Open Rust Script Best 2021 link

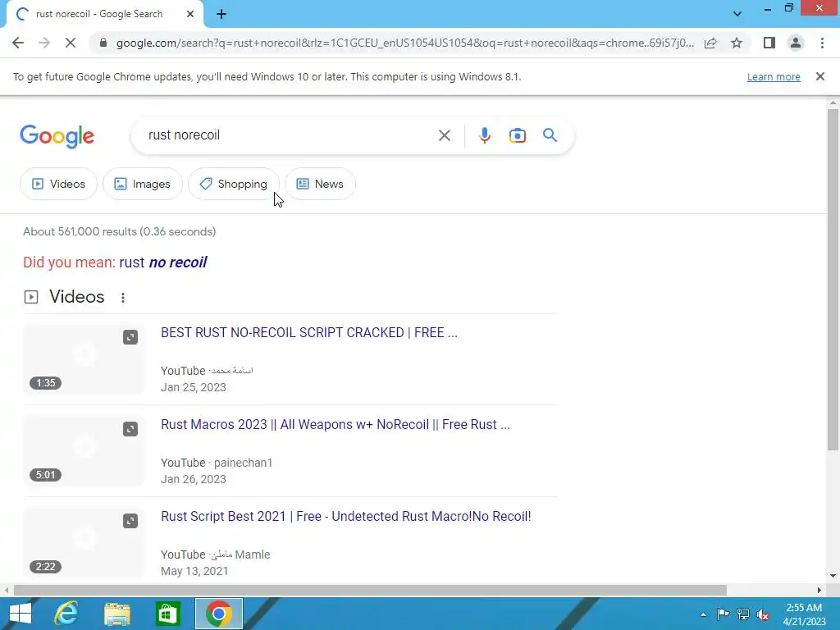click(x=346, y=517)
